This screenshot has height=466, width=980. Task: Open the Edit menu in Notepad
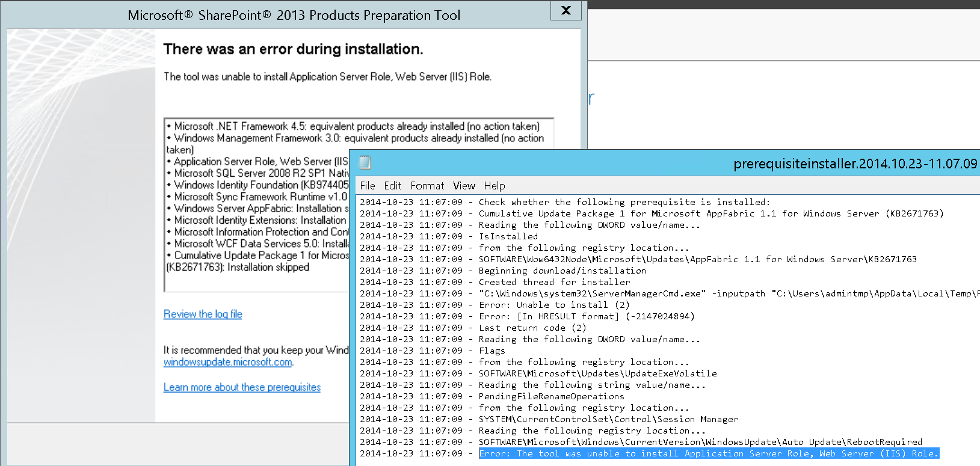coord(393,186)
